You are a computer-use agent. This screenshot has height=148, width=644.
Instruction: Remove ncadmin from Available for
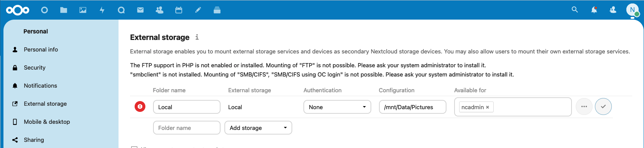(488, 107)
